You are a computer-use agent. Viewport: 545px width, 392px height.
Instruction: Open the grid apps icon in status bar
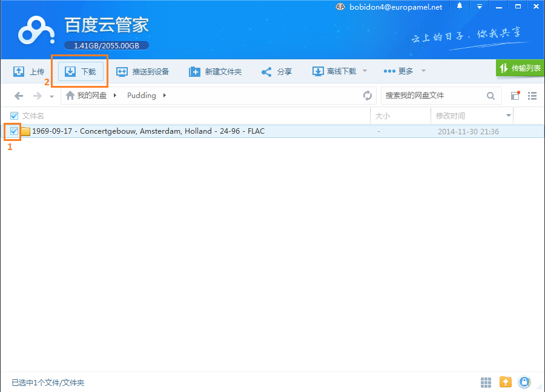(x=486, y=382)
